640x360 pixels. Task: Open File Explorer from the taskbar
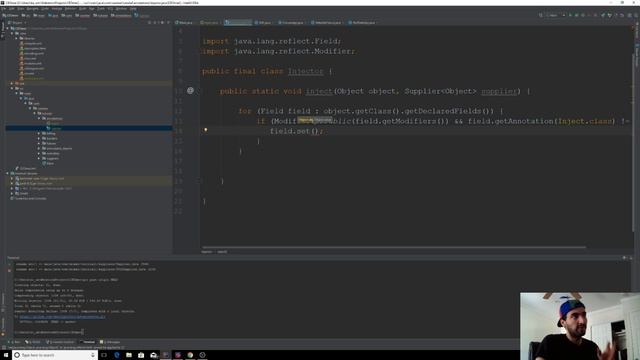129,355
